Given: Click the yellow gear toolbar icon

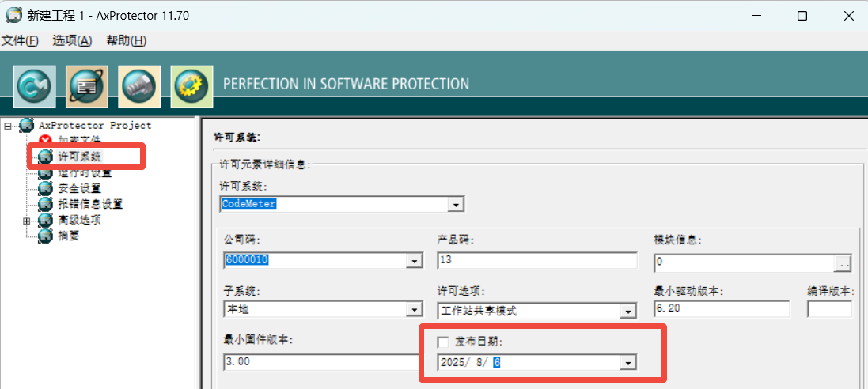Looking at the screenshot, I should click(191, 86).
